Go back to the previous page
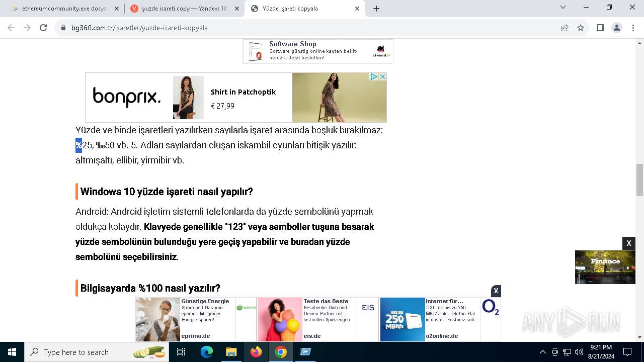 12,28
